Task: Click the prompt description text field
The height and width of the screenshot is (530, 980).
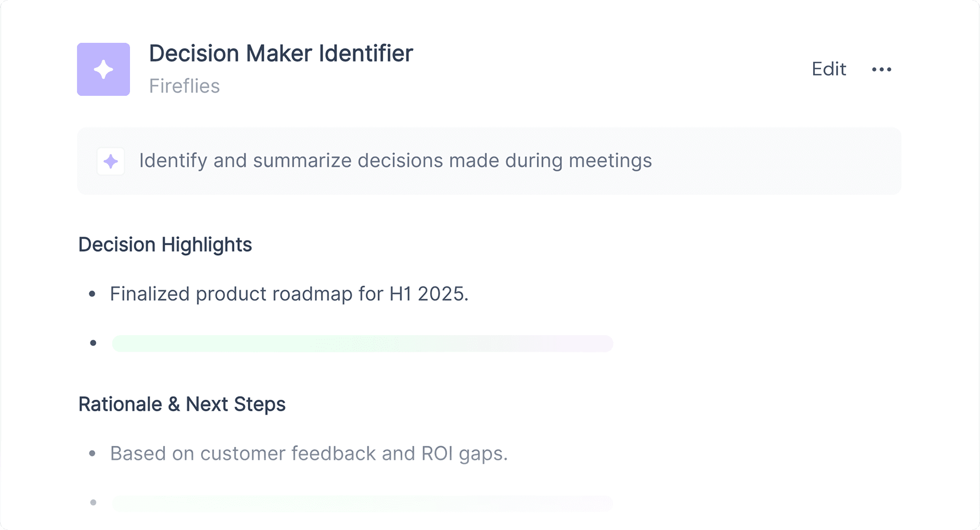Action: point(395,161)
